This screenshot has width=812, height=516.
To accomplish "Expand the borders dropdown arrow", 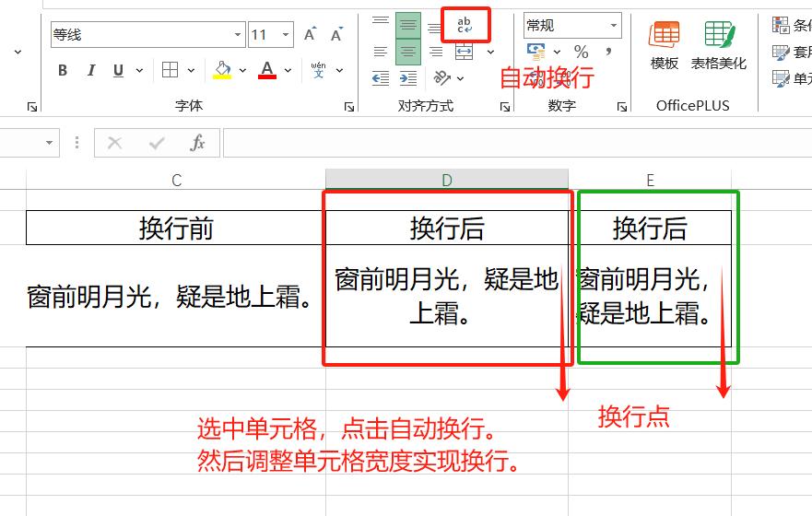I will point(191,70).
